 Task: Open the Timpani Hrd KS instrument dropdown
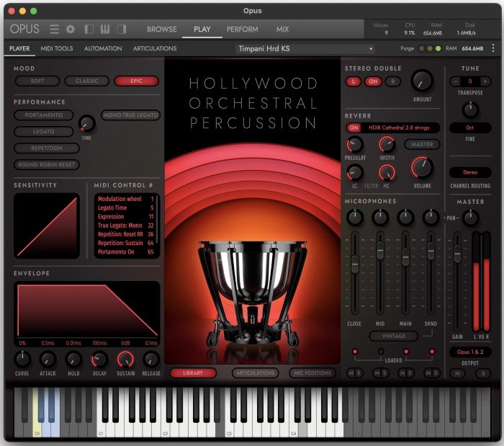click(305, 48)
